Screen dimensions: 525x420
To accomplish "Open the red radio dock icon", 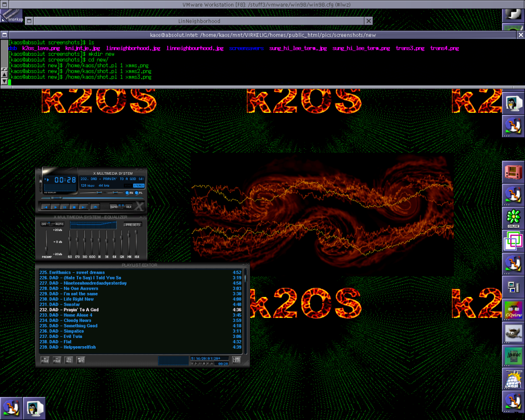I will [513, 172].
